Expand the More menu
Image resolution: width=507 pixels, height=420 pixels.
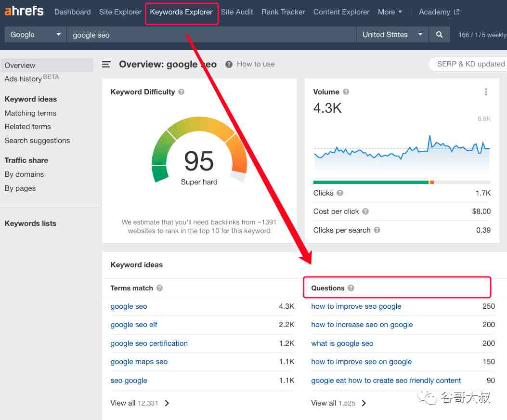click(x=390, y=12)
